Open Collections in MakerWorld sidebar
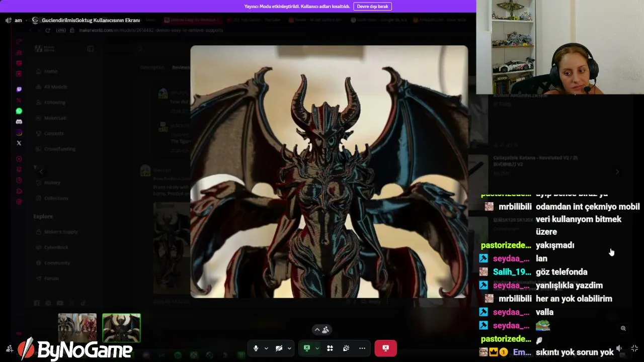 tap(56, 199)
